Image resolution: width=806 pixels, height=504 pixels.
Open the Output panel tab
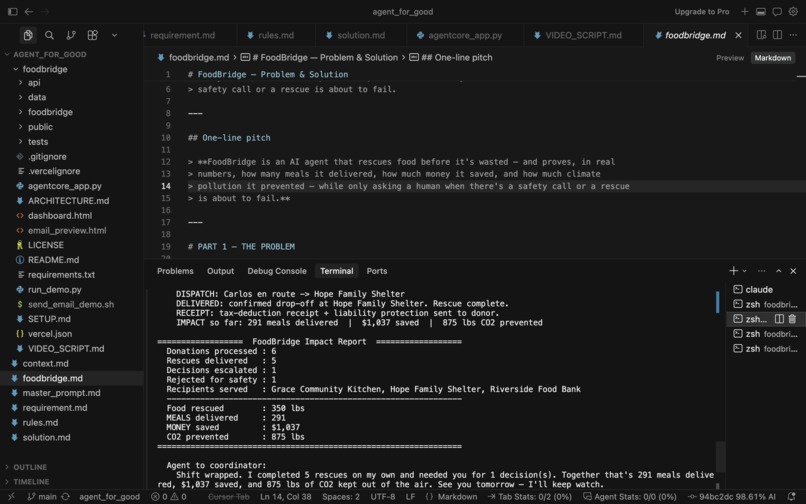[x=221, y=271]
